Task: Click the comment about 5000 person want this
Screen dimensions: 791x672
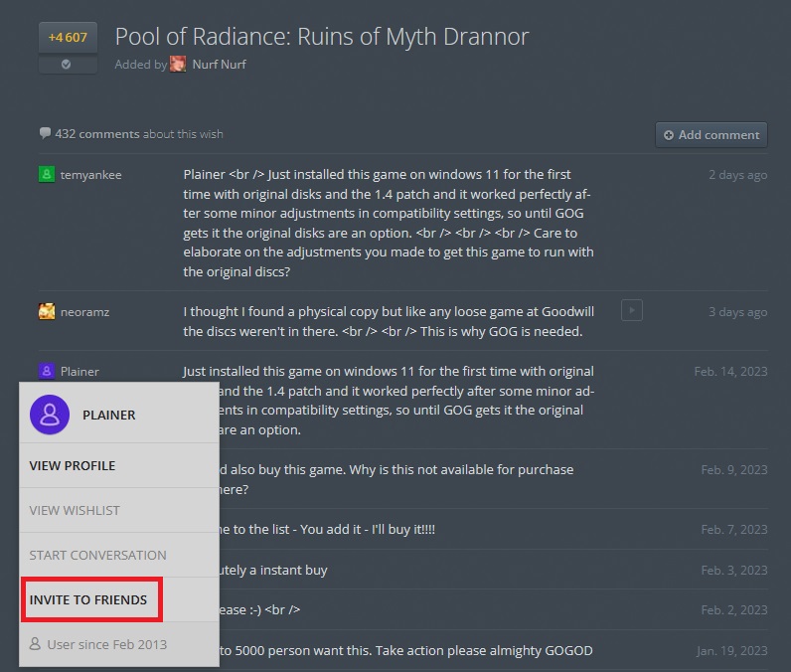Action: (x=406, y=651)
